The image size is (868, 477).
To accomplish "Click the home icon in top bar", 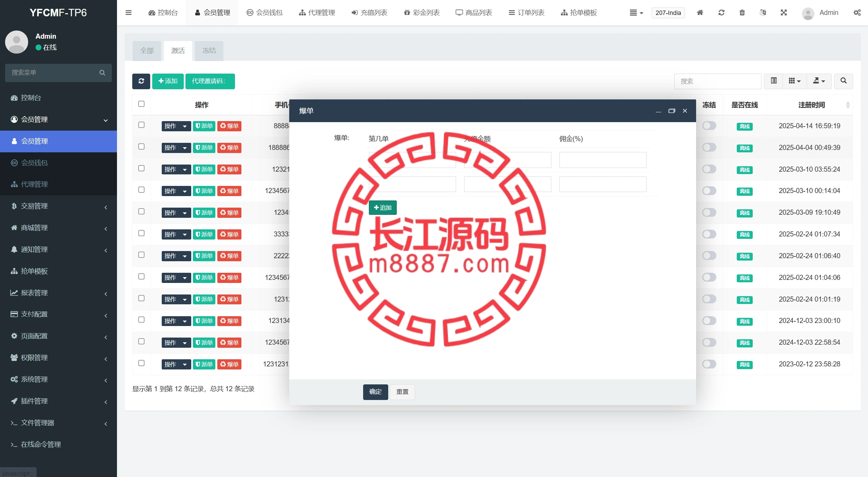I will pyautogui.click(x=700, y=13).
